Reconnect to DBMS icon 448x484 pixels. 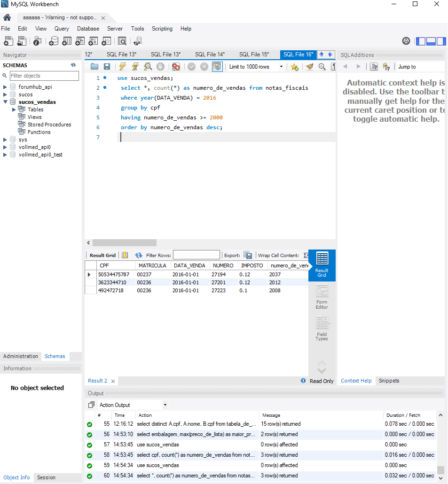138,41
